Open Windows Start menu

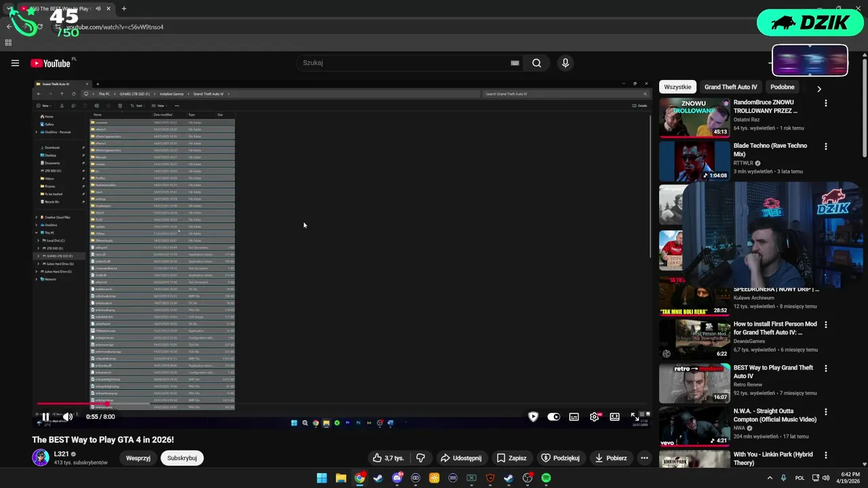(x=321, y=478)
